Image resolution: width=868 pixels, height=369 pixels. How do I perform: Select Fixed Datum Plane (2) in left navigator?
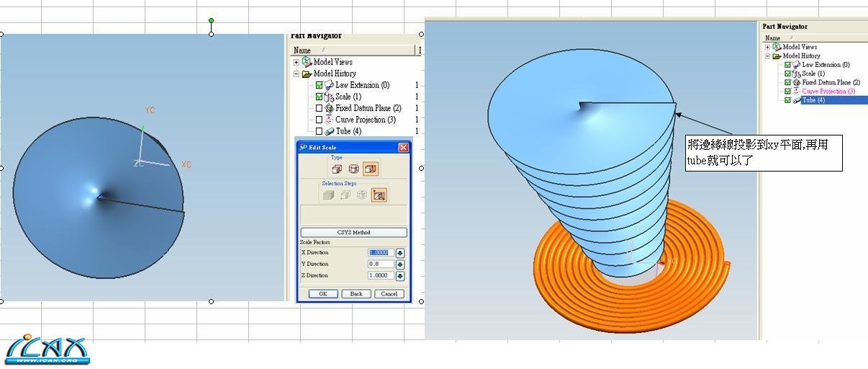368,108
